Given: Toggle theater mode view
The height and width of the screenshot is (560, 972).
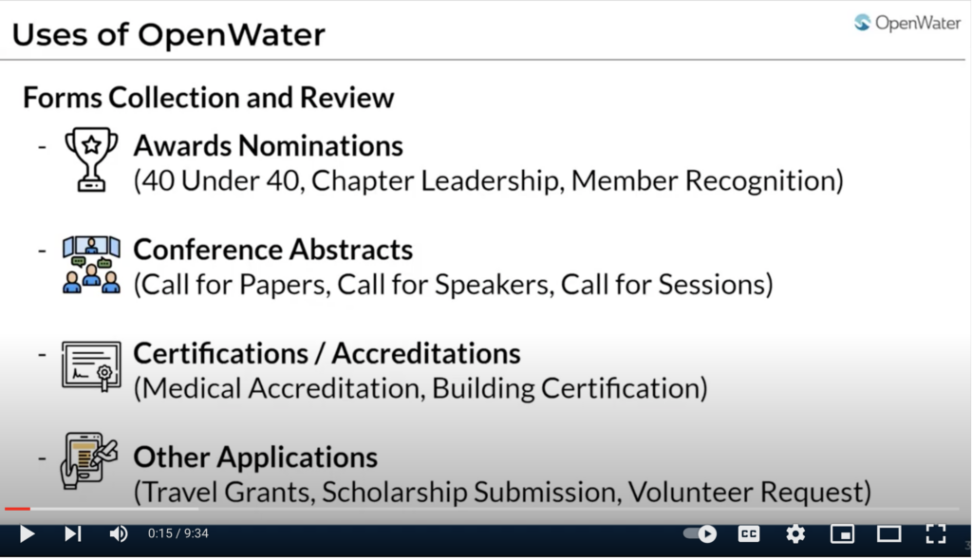Looking at the screenshot, I should tap(888, 534).
